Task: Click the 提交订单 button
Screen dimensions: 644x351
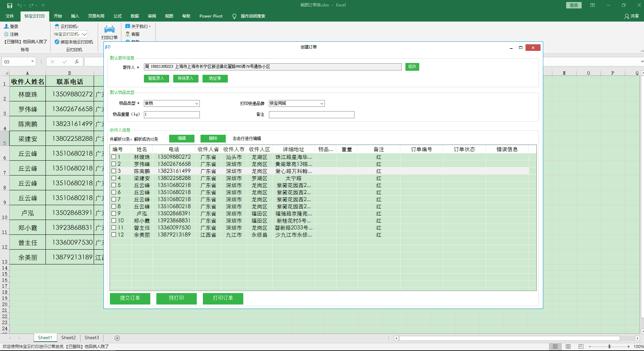Action: click(x=130, y=298)
